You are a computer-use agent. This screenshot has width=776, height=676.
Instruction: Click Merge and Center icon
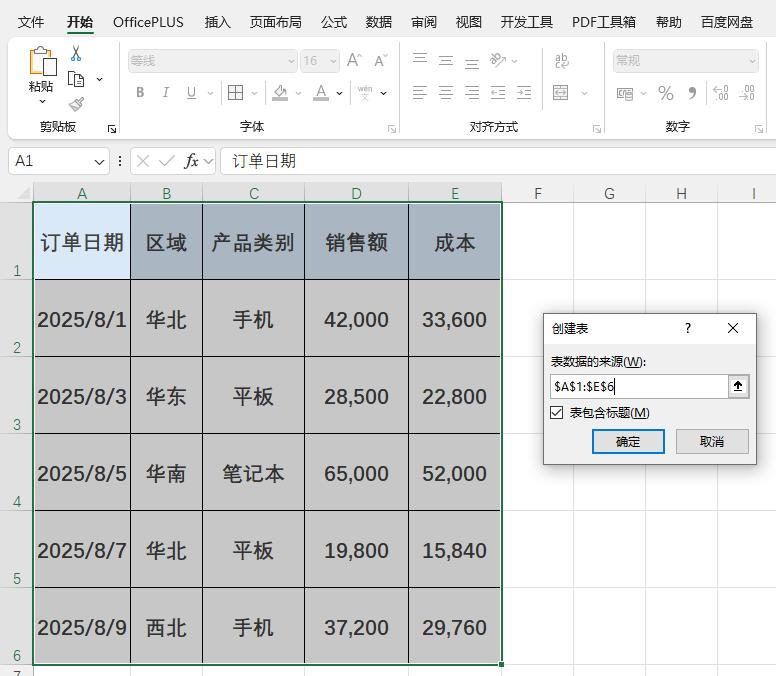pyautogui.click(x=560, y=93)
